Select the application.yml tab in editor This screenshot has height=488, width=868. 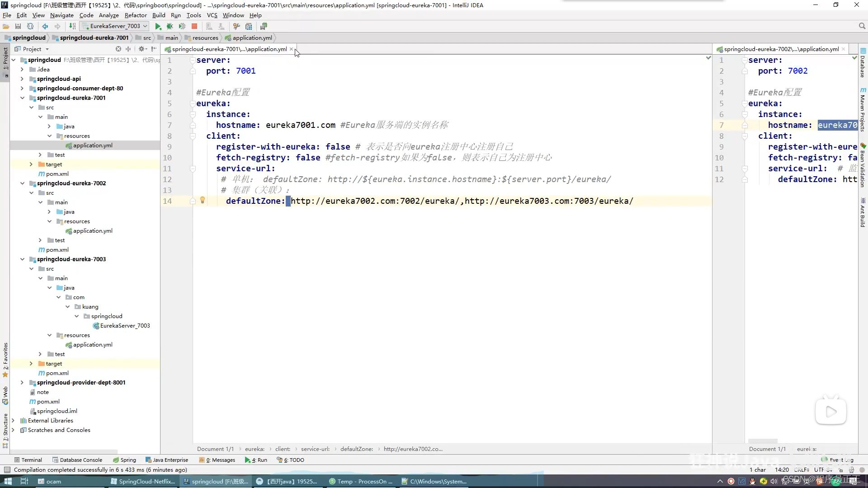(x=229, y=49)
